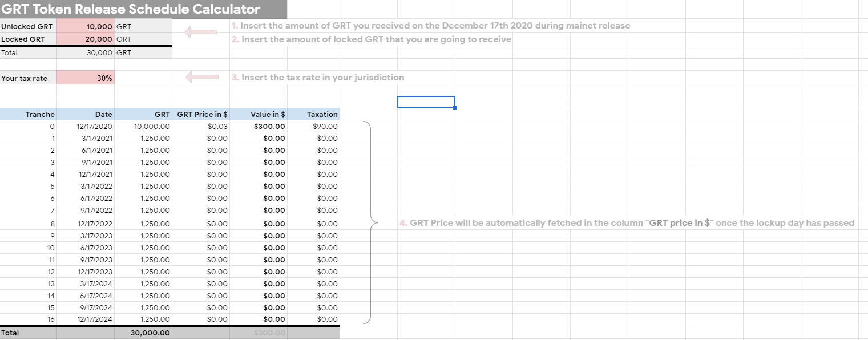Click the date cell 9/17/2022
This screenshot has width=868, height=340.
(86, 210)
